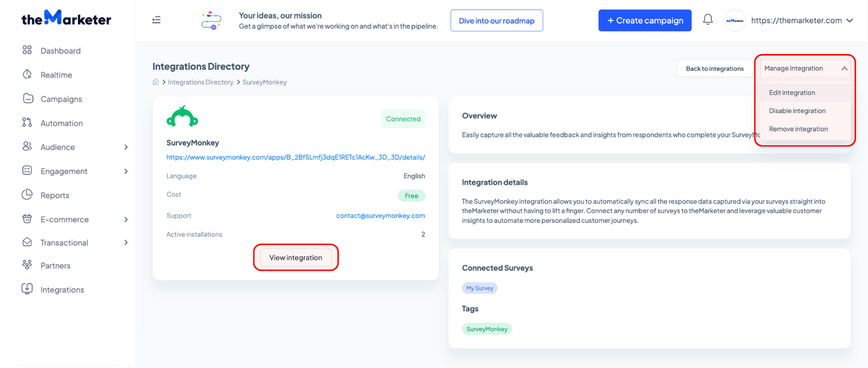Open the Dashboard grid icon
868x368 pixels.
point(27,50)
